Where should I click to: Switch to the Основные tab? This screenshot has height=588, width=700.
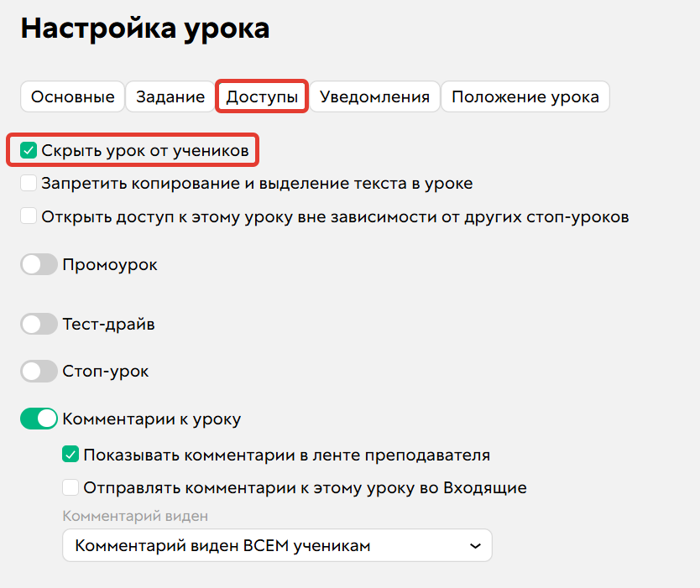[x=73, y=96]
